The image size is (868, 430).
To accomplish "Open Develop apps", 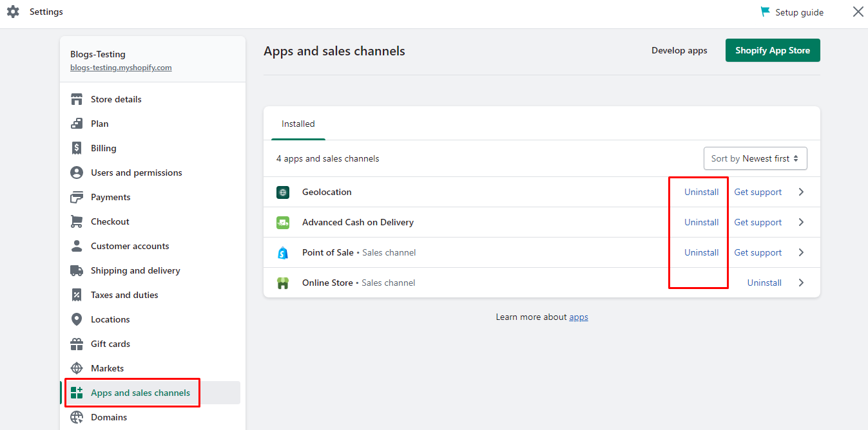I will [679, 50].
